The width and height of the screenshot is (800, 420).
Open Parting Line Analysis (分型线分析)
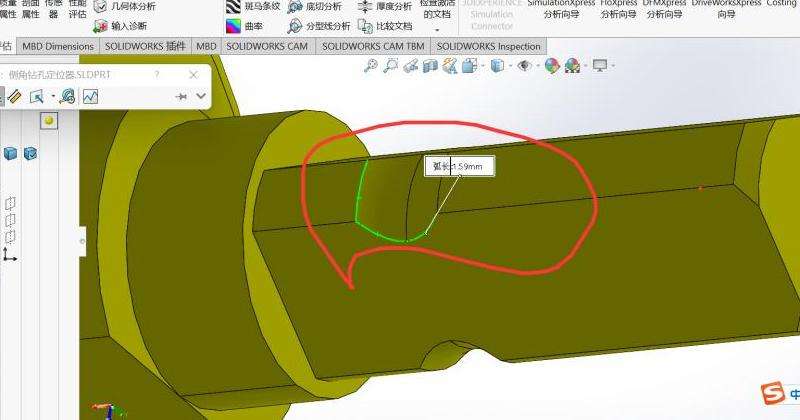(x=318, y=26)
